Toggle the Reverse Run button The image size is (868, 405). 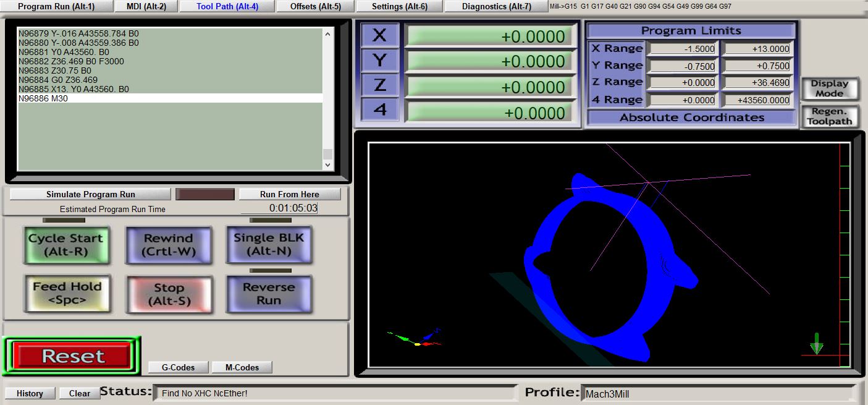pos(268,294)
